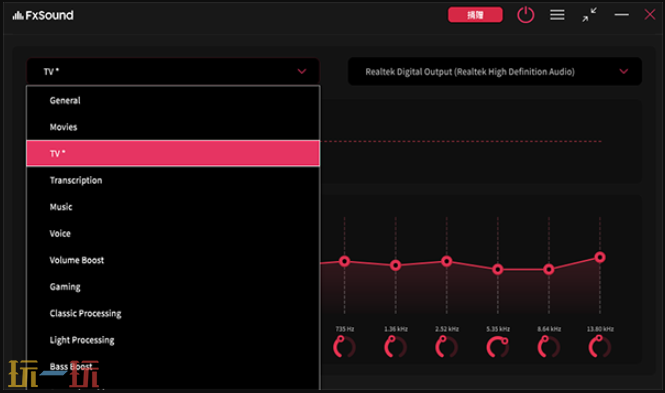Viewport: 665px width, 393px height.
Task: Click the 1.36 kHz EQ band point
Action: coord(395,265)
